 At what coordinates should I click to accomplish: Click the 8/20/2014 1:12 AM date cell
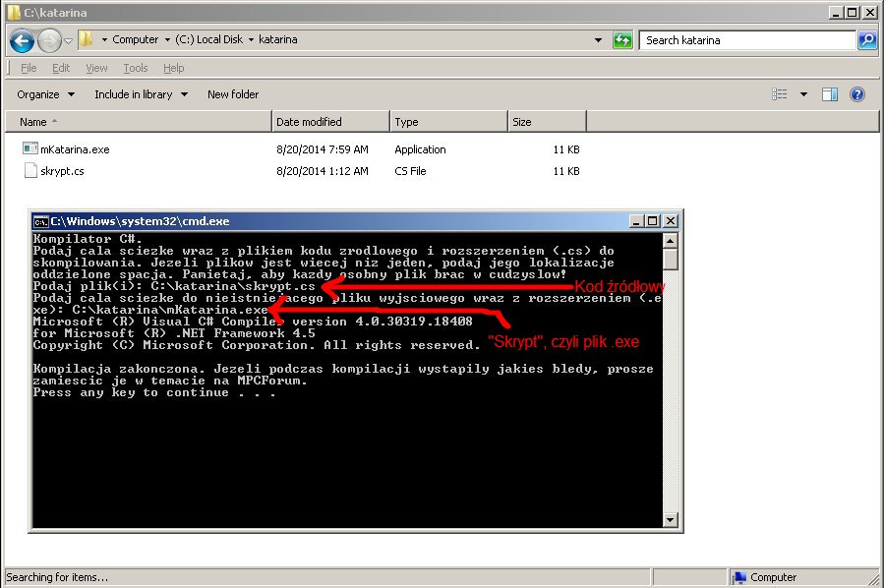(x=322, y=171)
